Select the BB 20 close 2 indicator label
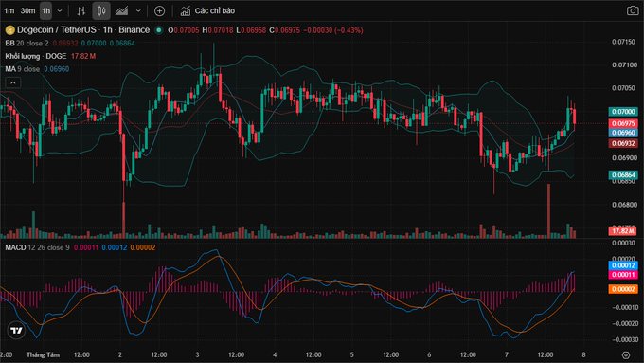Image resolution: width=644 pixels, height=363 pixels. 27,44
